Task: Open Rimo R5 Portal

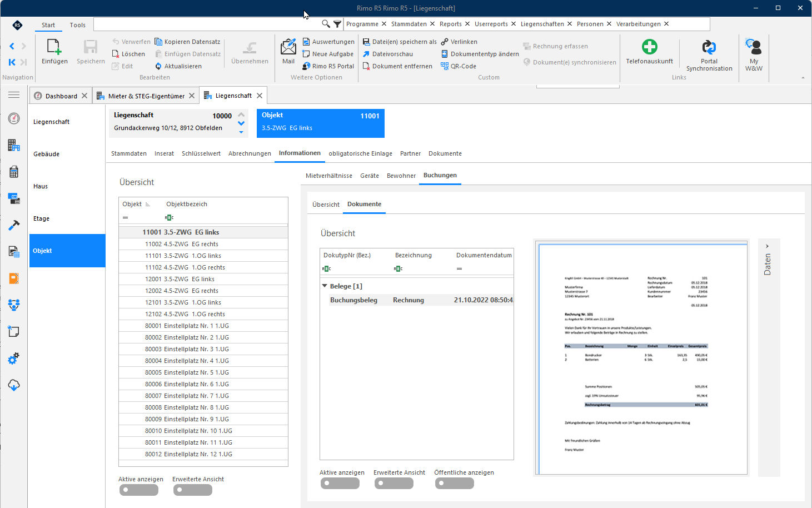Action: [328, 66]
